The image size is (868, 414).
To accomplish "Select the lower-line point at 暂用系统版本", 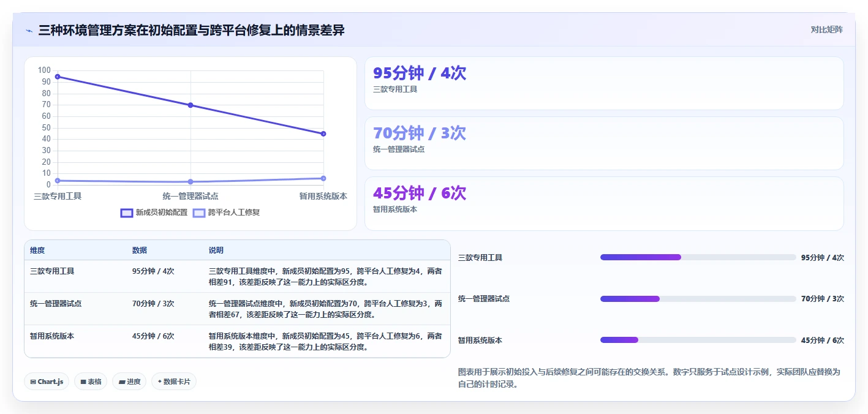I will point(323,178).
